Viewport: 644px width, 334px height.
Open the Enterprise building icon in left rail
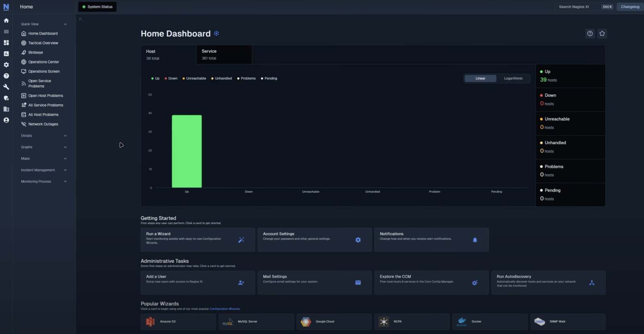pos(6,109)
